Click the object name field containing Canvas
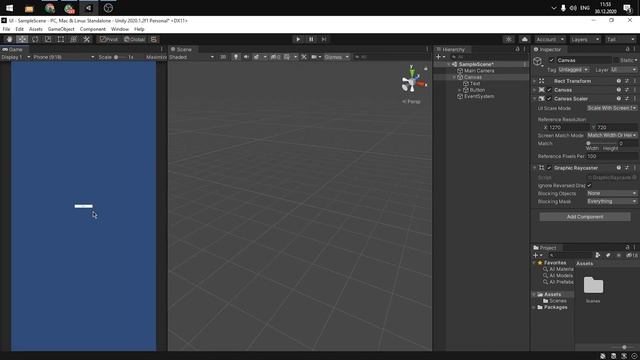This screenshot has height=360, width=640. coord(584,60)
